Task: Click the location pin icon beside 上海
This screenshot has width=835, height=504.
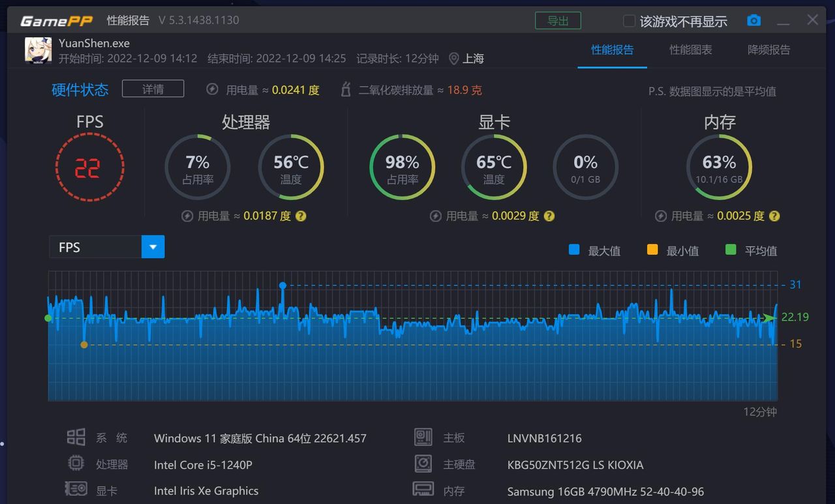Action: [x=454, y=59]
